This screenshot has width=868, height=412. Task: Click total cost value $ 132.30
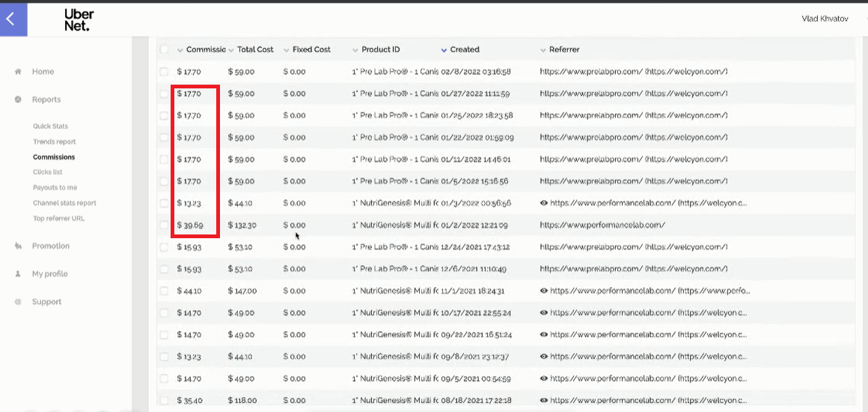pos(242,225)
